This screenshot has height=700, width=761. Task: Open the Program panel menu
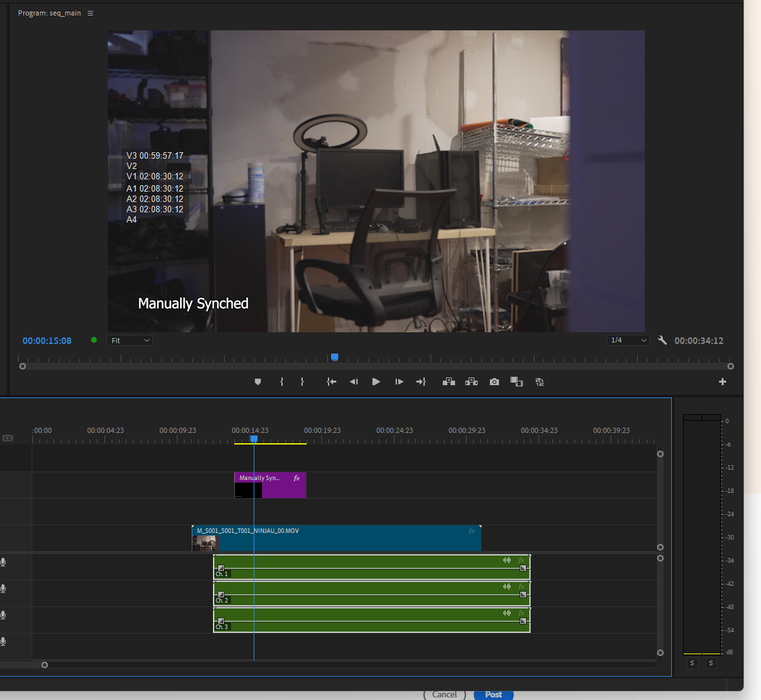90,12
